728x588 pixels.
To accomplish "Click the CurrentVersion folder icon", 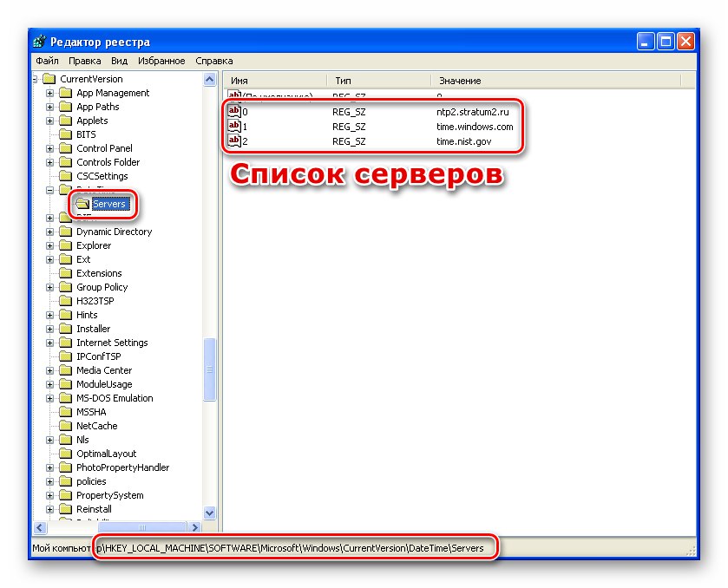I will click(49, 79).
